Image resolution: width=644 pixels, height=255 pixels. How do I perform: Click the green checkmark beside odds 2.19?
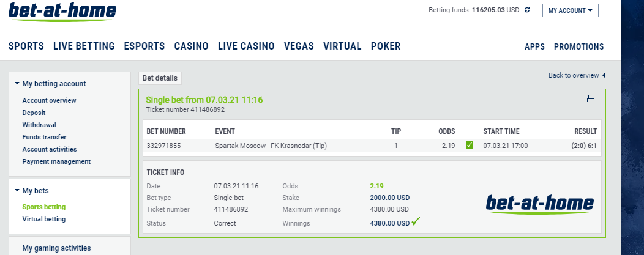coord(470,145)
